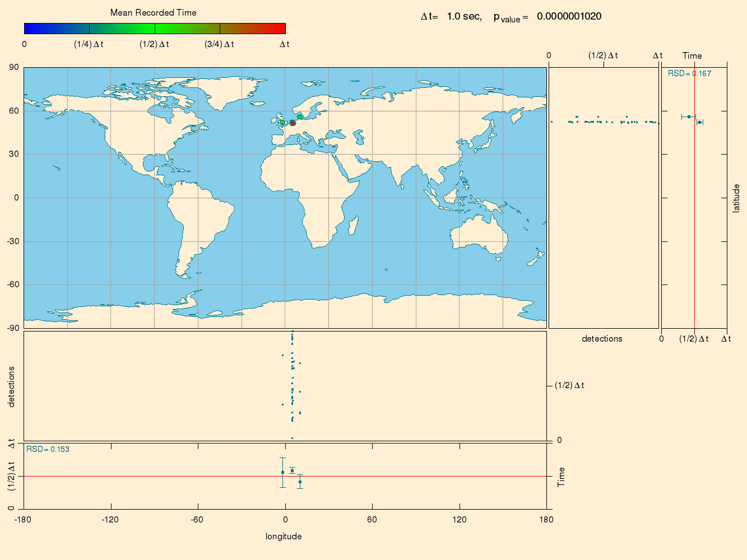Screen dimensions: 747x560
Task: Click the 'Time' label above the latitude panel
Action: tap(692, 55)
